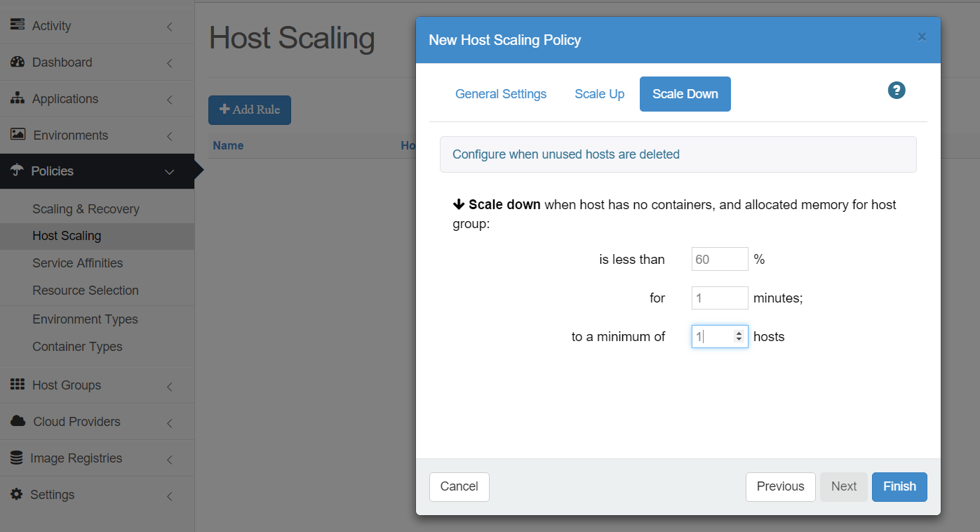The image size is (980, 532).
Task: Click the Dashboard gauge icon
Action: tap(18, 62)
